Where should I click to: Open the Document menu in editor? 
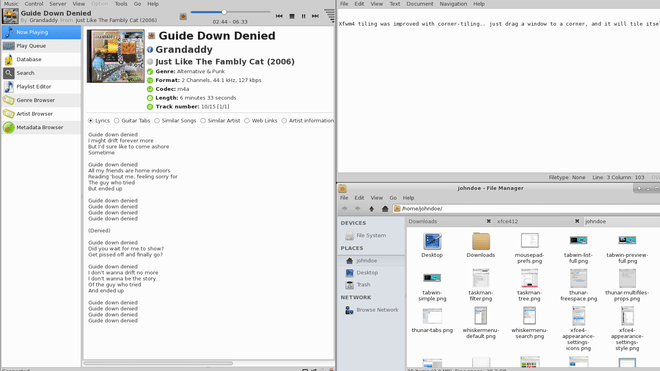(420, 4)
